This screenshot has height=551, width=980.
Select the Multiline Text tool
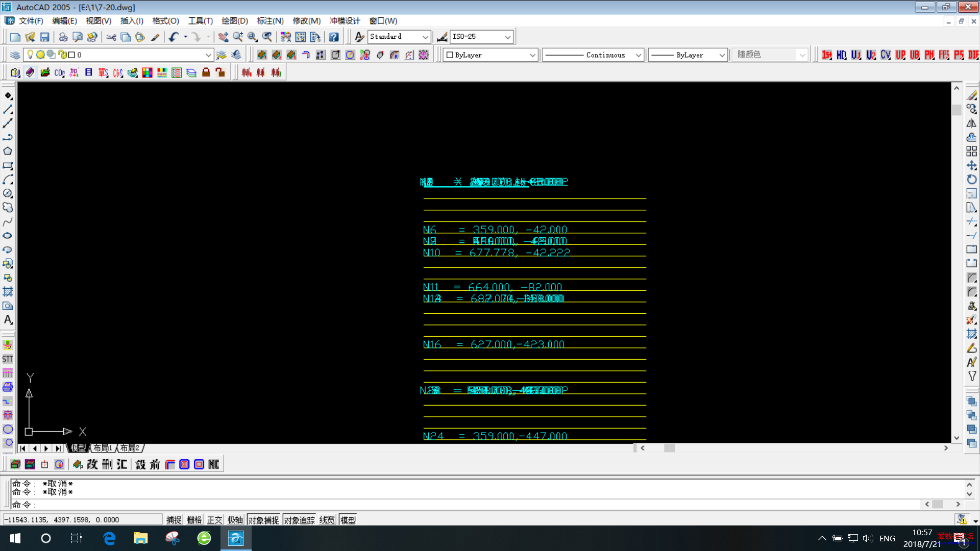[x=8, y=320]
